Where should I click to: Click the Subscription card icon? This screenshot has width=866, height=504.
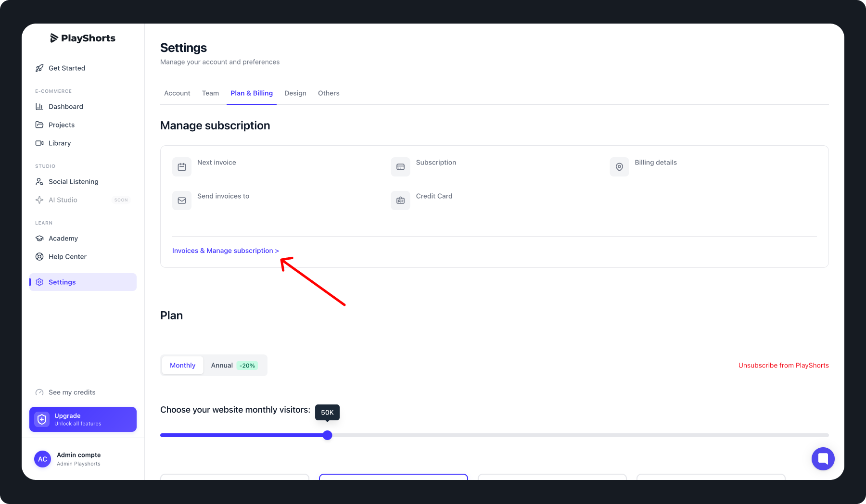(x=400, y=167)
